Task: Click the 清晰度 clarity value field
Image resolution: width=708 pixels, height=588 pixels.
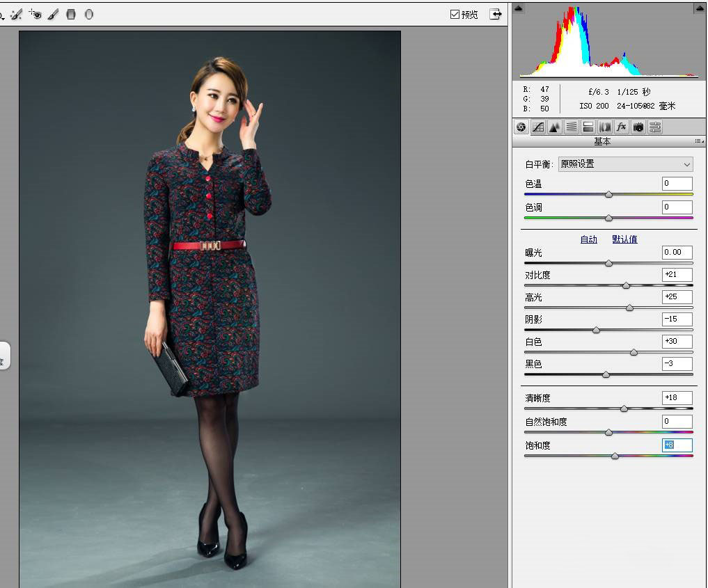Action: (677, 398)
